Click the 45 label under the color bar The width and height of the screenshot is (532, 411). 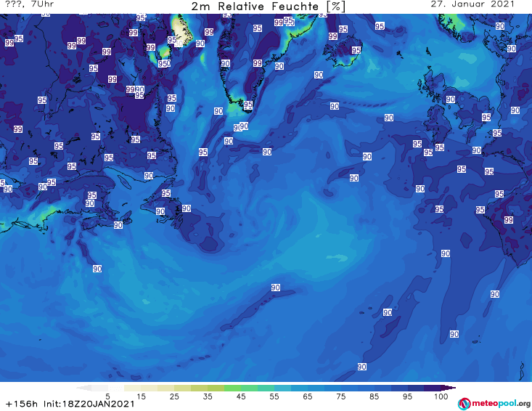point(240,396)
